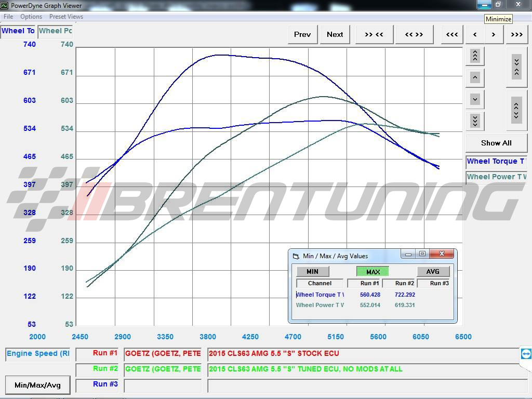Click the TeamViewer side panel icon

point(526,353)
